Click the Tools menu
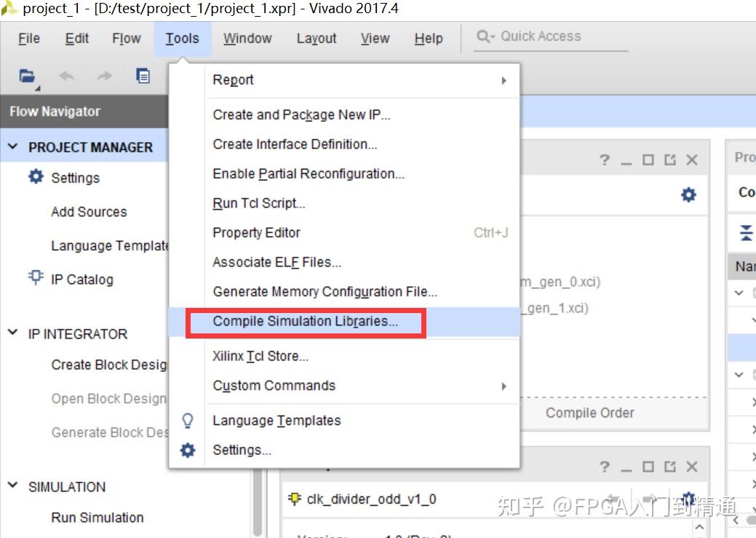 point(182,38)
